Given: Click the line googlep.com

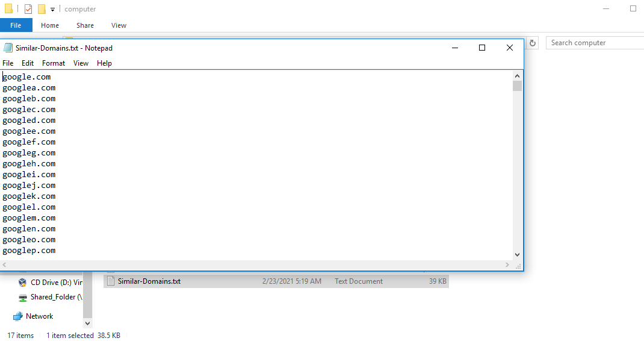Looking at the screenshot, I should pos(29,251).
